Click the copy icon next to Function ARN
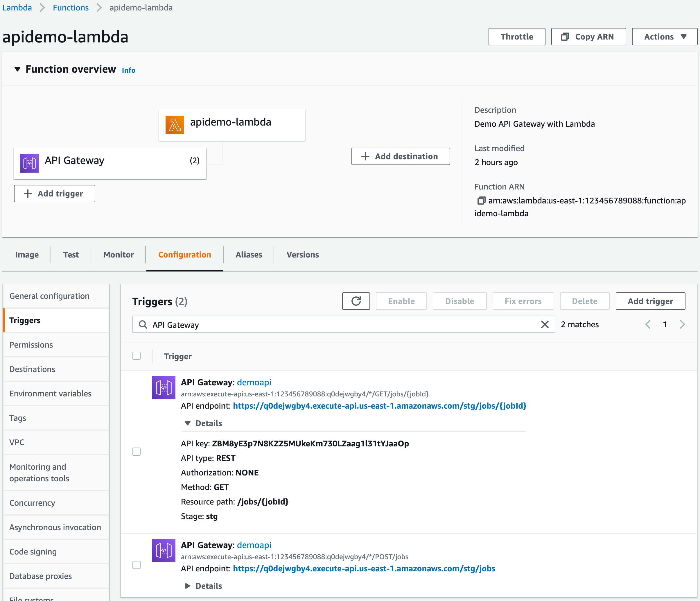This screenshot has width=700, height=601. [481, 201]
